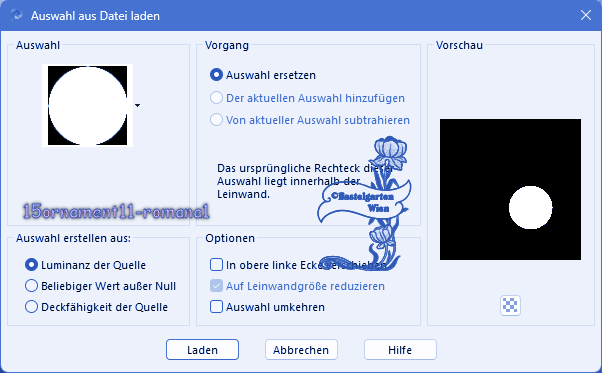Click the Laden button
Image resolution: width=602 pixels, height=373 pixels.
click(x=202, y=350)
